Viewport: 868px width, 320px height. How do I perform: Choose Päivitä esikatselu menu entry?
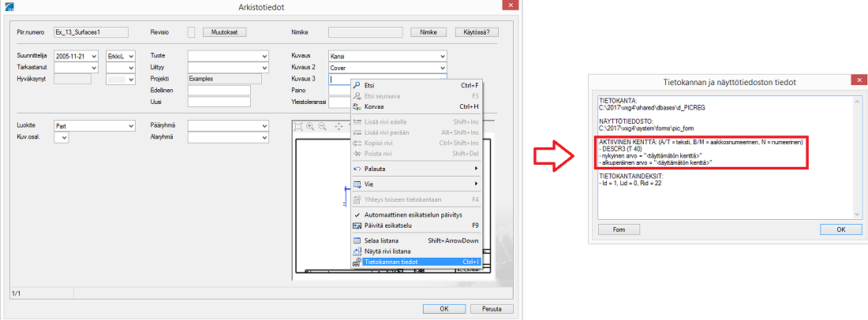417,225
